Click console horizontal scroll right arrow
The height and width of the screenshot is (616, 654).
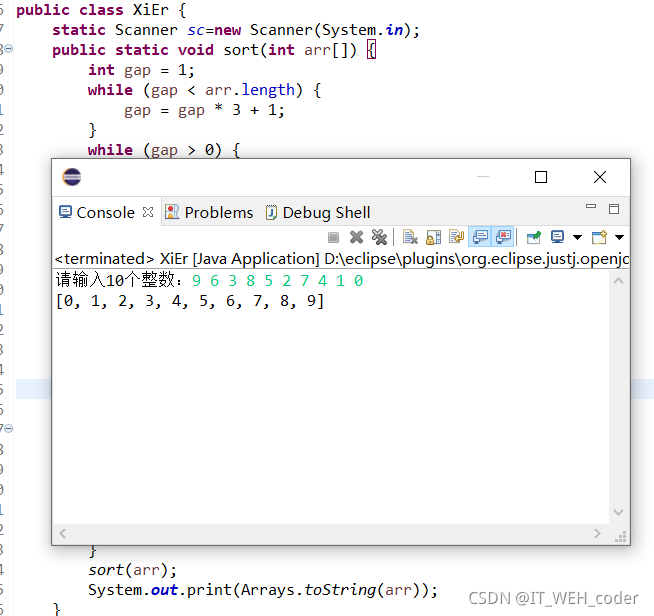point(597,533)
